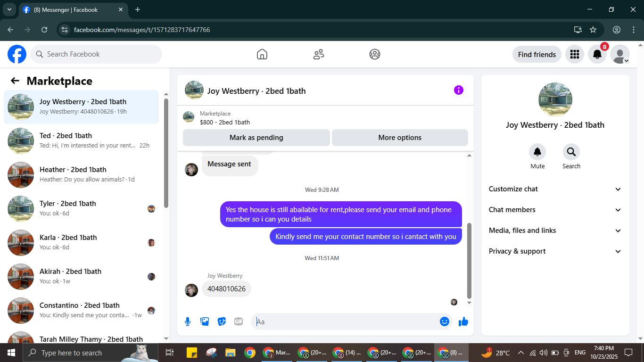644x362 pixels.
Task: Click Find friends button
Action: [537, 54]
